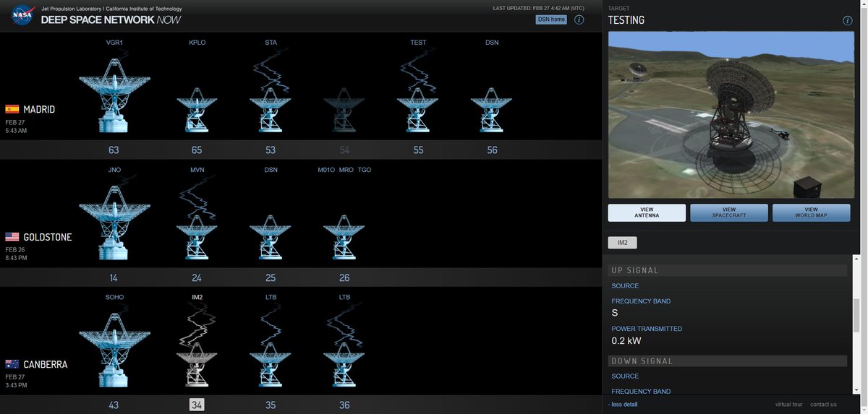Open the contact us link
This screenshot has width=868, height=414.
(823, 405)
